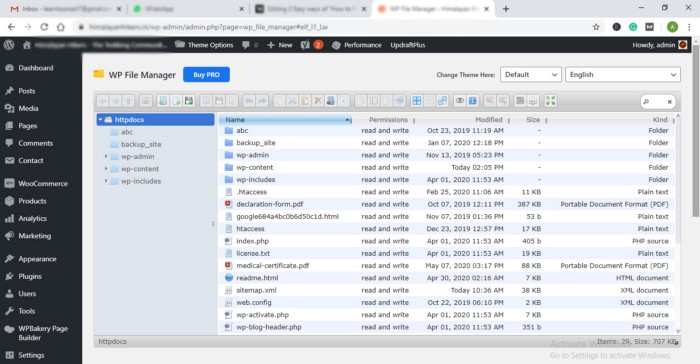Open Plugins in the admin sidebar
This screenshot has height=364, width=700.
[x=30, y=276]
